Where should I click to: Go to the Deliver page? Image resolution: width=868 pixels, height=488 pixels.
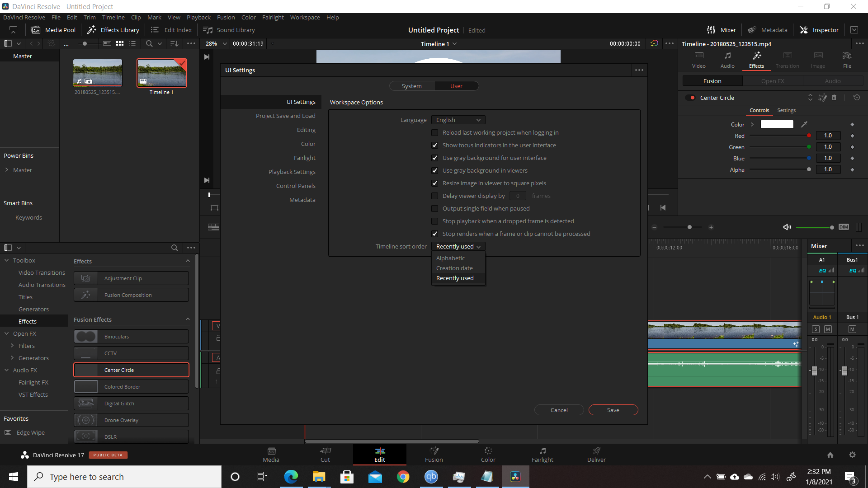point(596,455)
